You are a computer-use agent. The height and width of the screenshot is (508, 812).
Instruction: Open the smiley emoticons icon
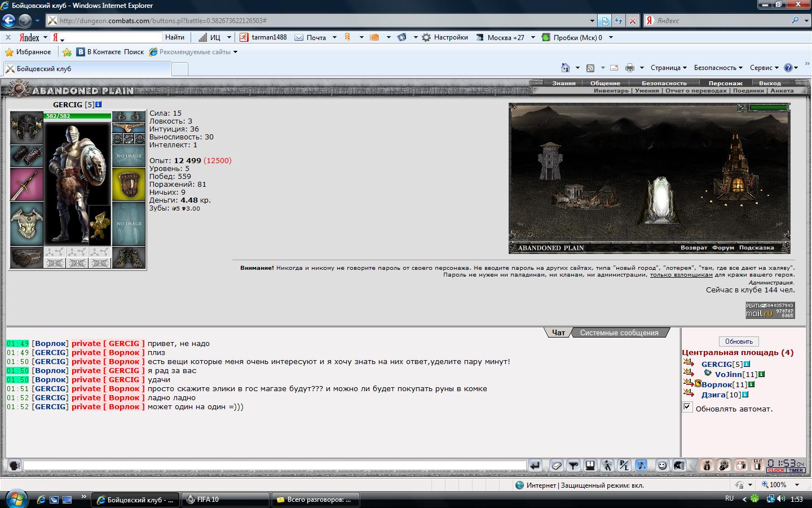(663, 466)
